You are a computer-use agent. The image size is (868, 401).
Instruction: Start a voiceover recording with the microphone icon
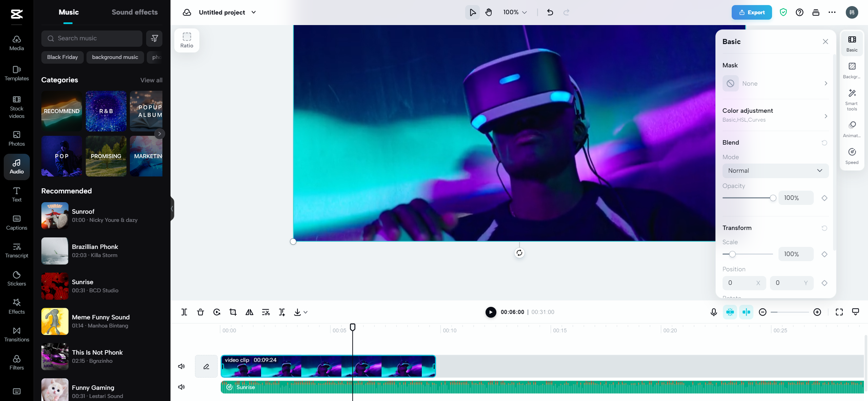713,312
